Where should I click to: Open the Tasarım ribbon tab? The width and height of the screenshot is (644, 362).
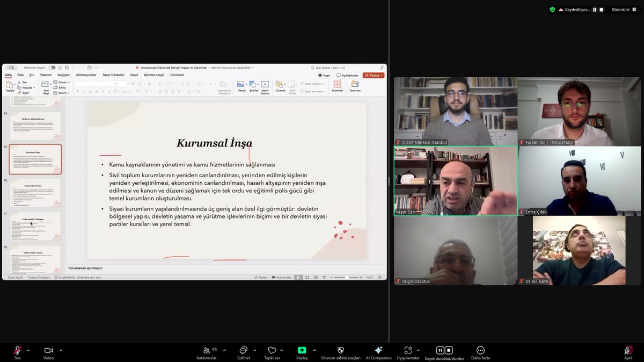(46, 75)
